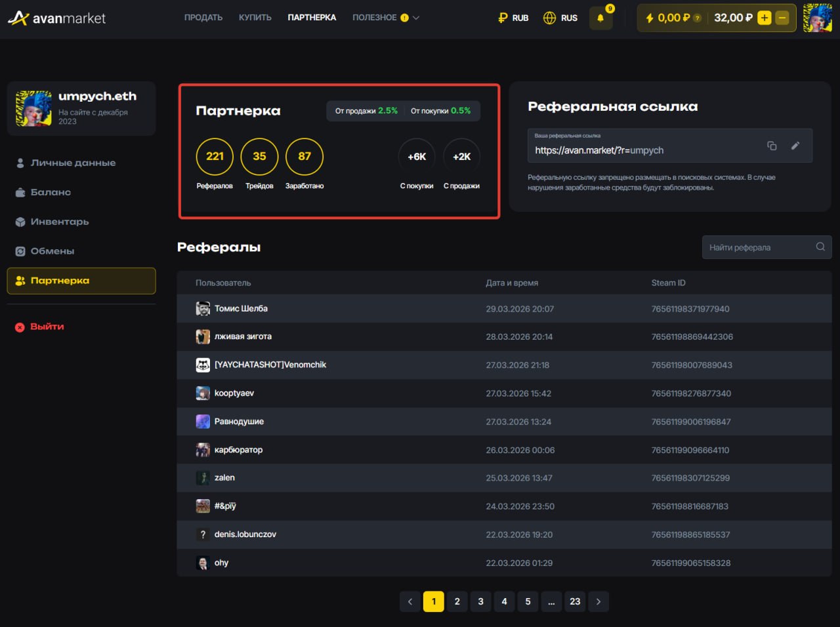Expand the ПОЛЕЗНОЕ dropdown menu

tap(385, 18)
